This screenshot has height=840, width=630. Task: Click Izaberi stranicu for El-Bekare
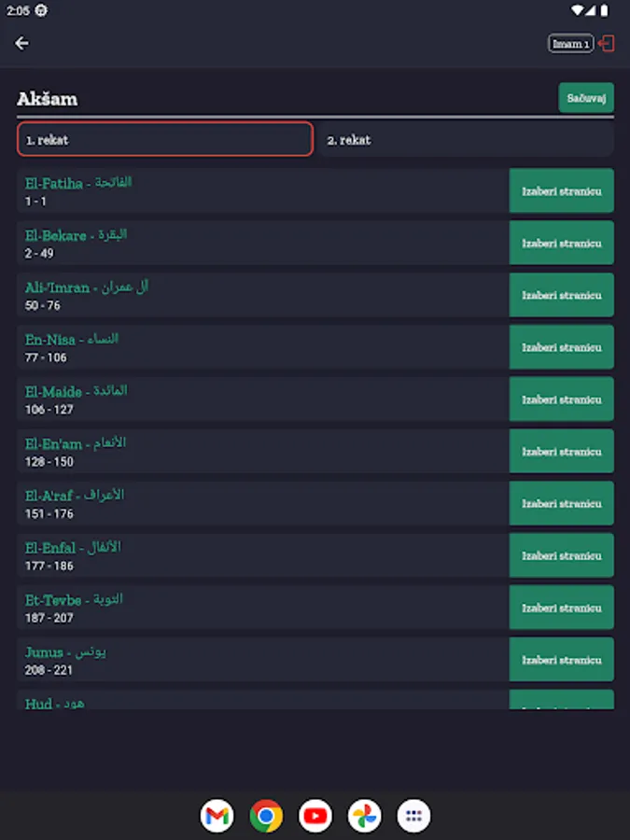pos(561,243)
